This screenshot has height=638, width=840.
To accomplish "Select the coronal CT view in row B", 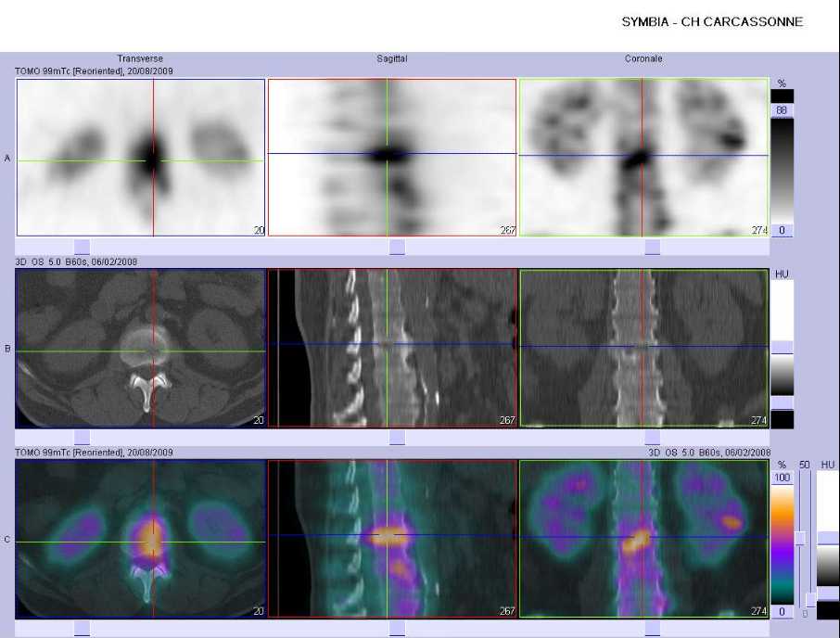I will [643, 348].
